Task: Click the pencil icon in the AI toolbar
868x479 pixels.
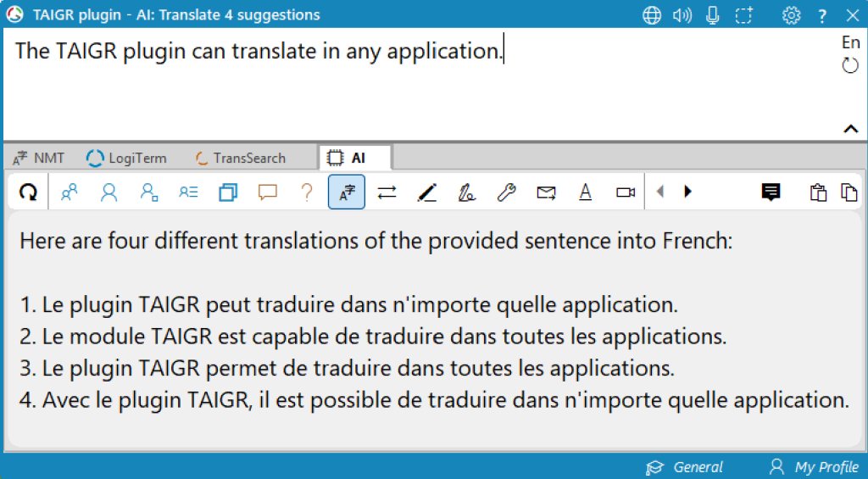Action: coord(427,192)
